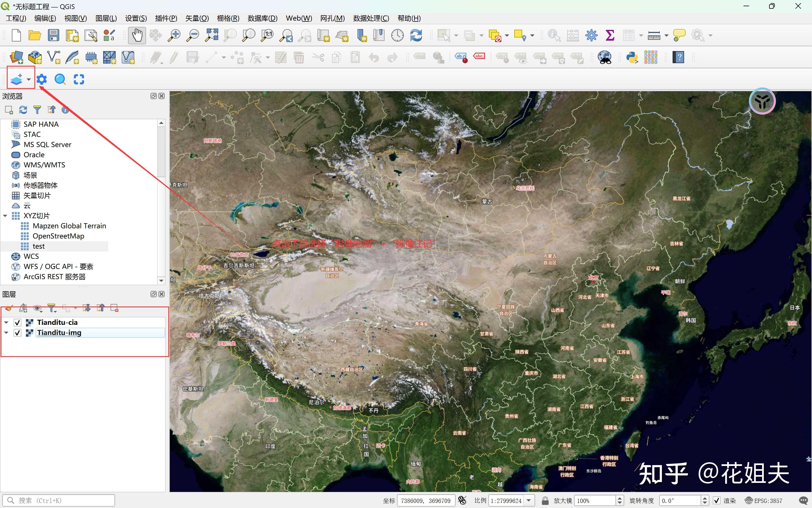Click the browser panel scrollbar down arrow

tap(161, 281)
